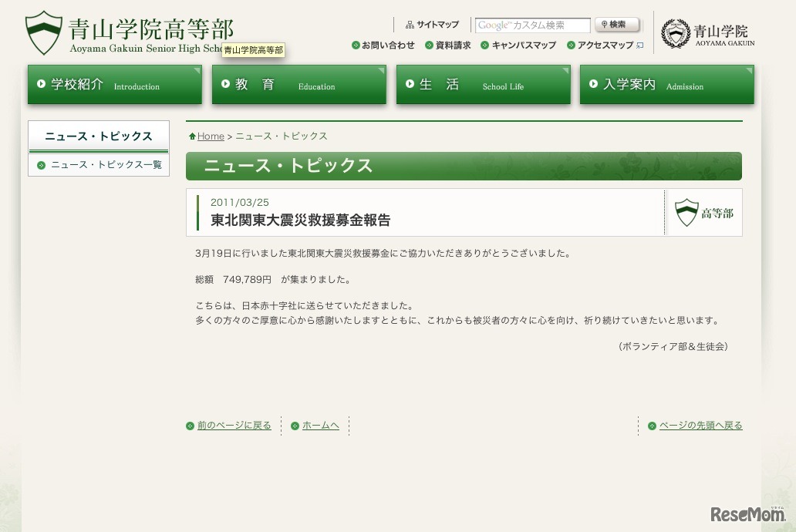This screenshot has width=796, height=532.
Task: Click the sitemap icon next to サイトマップ
Action: pyautogui.click(x=410, y=25)
